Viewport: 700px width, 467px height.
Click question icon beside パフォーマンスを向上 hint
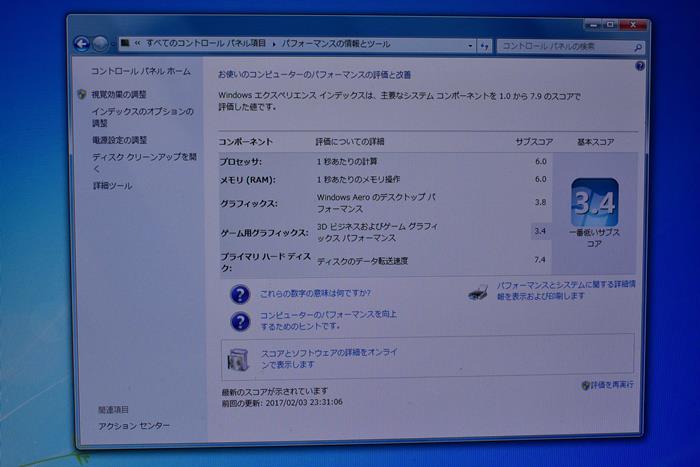(x=240, y=321)
